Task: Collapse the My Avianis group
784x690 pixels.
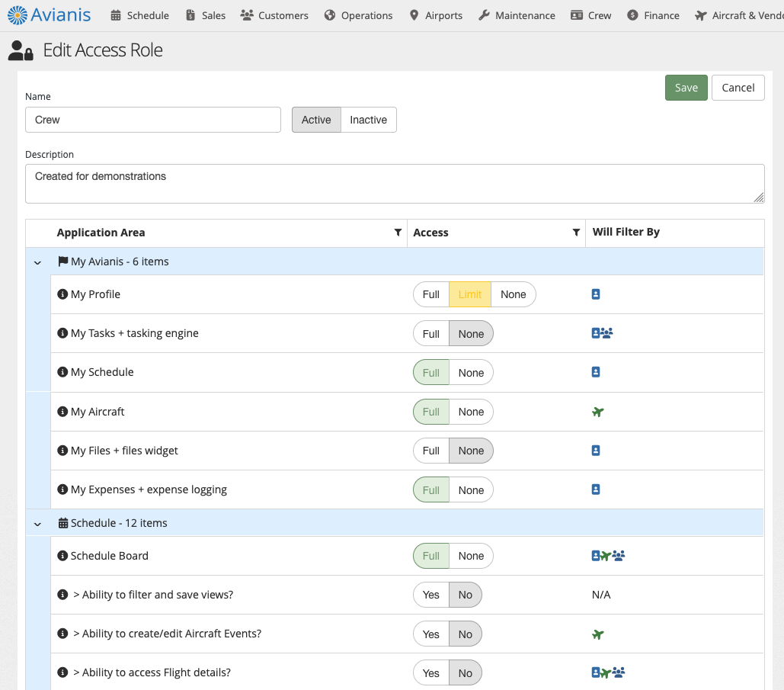Action: [x=37, y=262]
